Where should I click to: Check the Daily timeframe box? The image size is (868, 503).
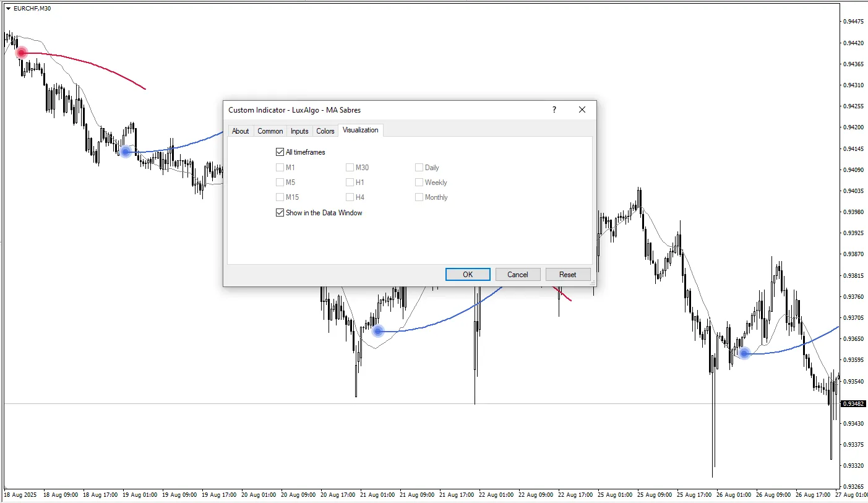419,168
